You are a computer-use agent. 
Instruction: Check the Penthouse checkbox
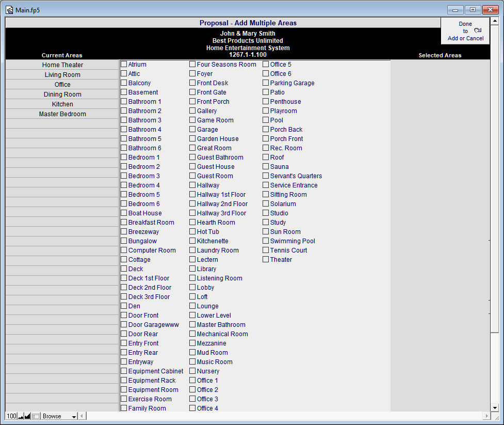[x=266, y=101]
